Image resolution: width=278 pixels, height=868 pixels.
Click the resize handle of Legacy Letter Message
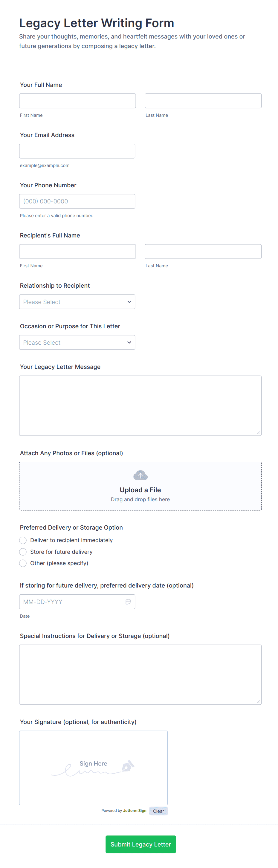(x=259, y=433)
